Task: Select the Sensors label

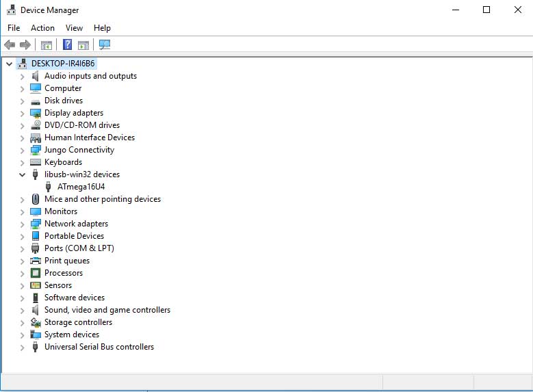Action: (58, 285)
